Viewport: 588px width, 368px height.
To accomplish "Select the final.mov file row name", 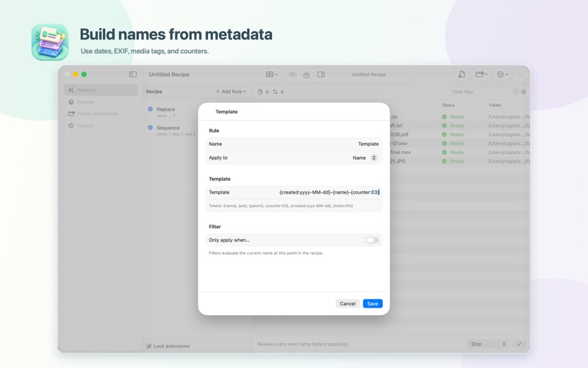I will (401, 152).
